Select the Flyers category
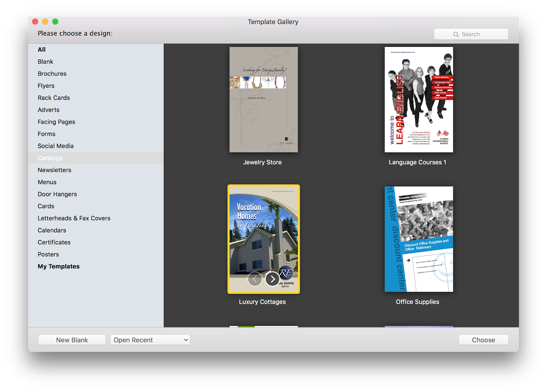 pyautogui.click(x=46, y=85)
